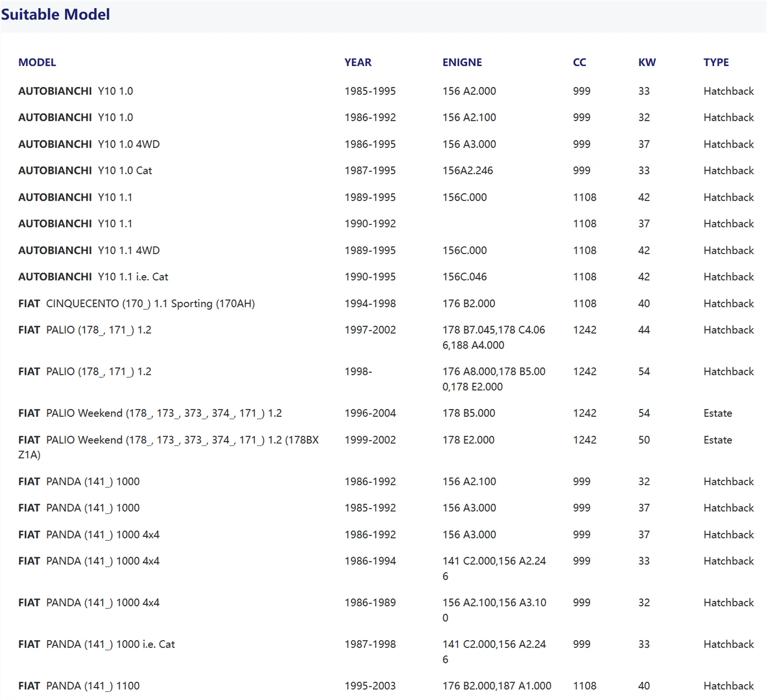
Task: Click engine cell '176 A8.000,178 B5.000,178 E2.000'
Action: point(494,379)
